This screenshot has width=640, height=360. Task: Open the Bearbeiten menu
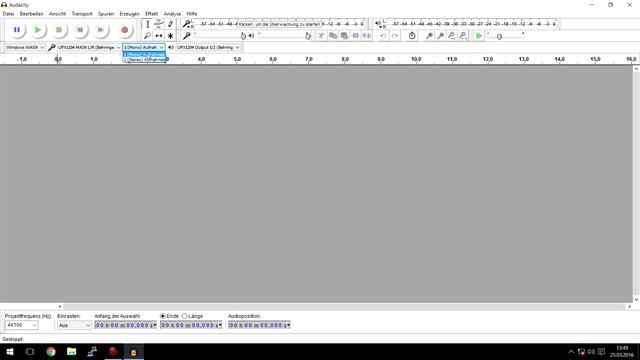[31, 13]
